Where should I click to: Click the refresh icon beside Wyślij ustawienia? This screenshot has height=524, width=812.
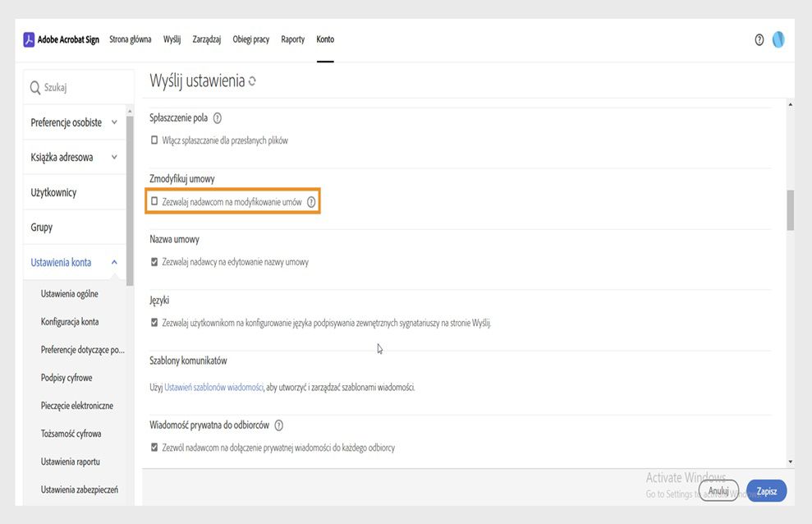[x=252, y=81]
